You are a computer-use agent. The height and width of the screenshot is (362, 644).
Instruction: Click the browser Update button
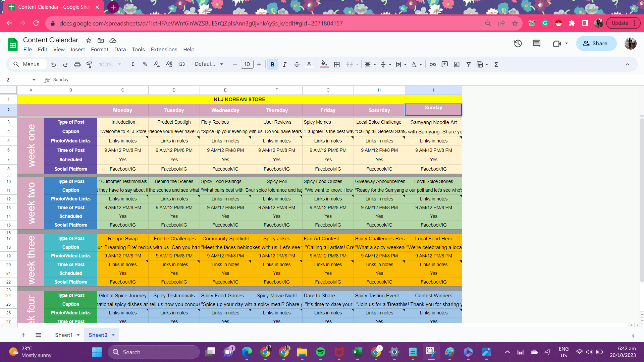(x=620, y=23)
